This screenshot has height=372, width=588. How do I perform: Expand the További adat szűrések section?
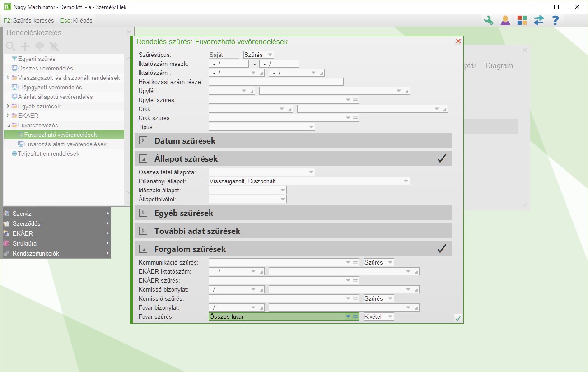(x=144, y=231)
